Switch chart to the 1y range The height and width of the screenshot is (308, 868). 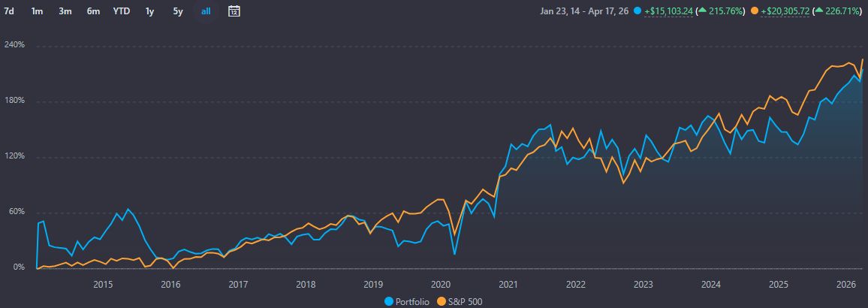click(150, 11)
